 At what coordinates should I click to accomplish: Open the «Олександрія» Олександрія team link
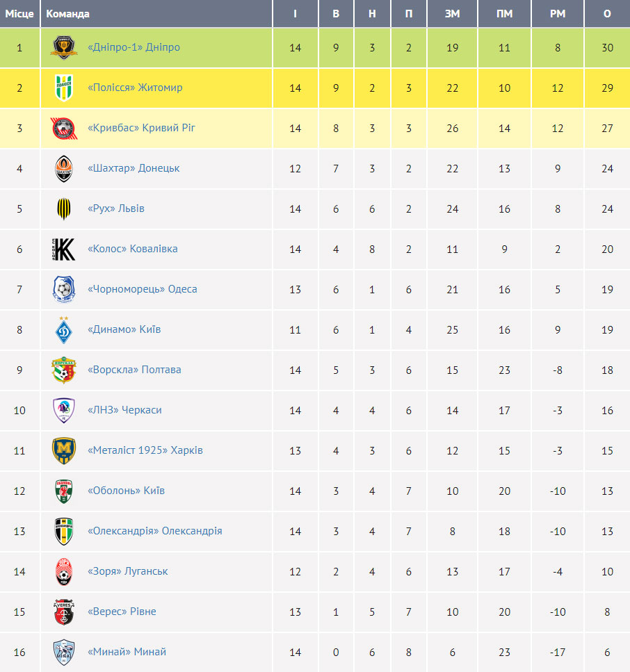(155, 530)
